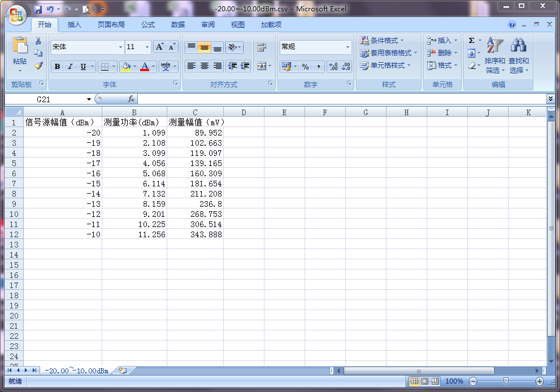The height and width of the screenshot is (392, 560).
Task: Click the increase font size icon
Action: (x=160, y=47)
